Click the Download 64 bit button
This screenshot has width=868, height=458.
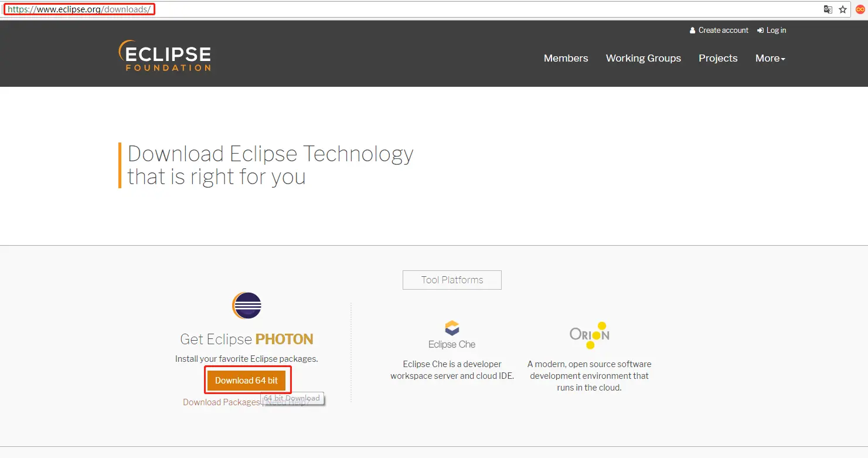247,381
